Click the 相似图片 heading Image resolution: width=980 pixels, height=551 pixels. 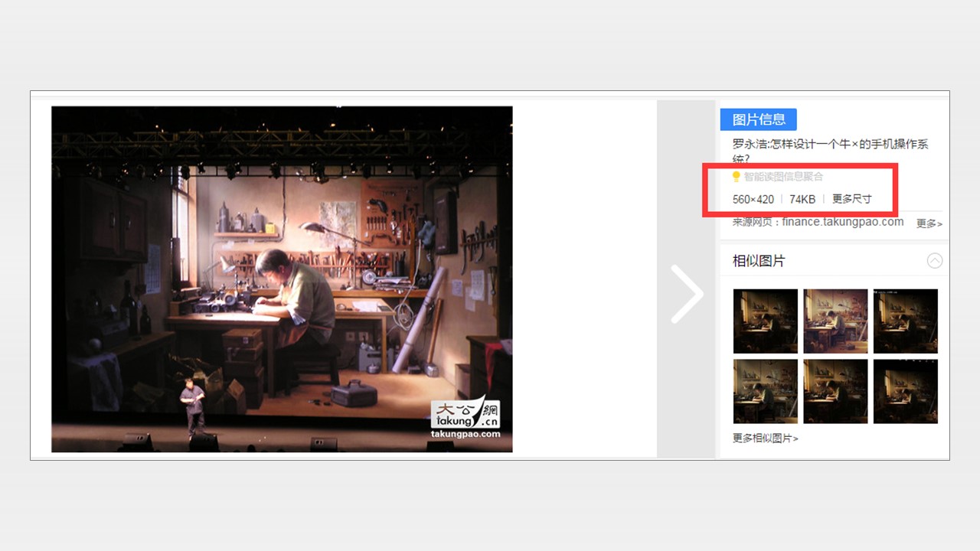pyautogui.click(x=759, y=261)
